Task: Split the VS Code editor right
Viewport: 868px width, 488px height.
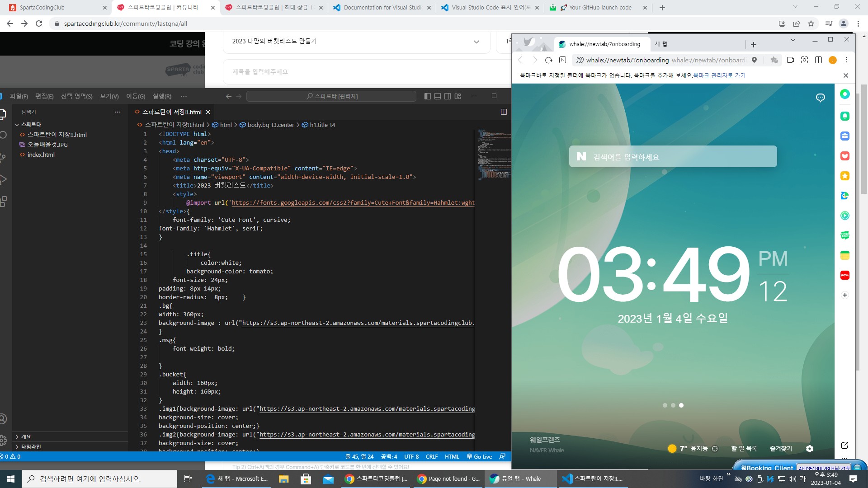Action: click(504, 112)
